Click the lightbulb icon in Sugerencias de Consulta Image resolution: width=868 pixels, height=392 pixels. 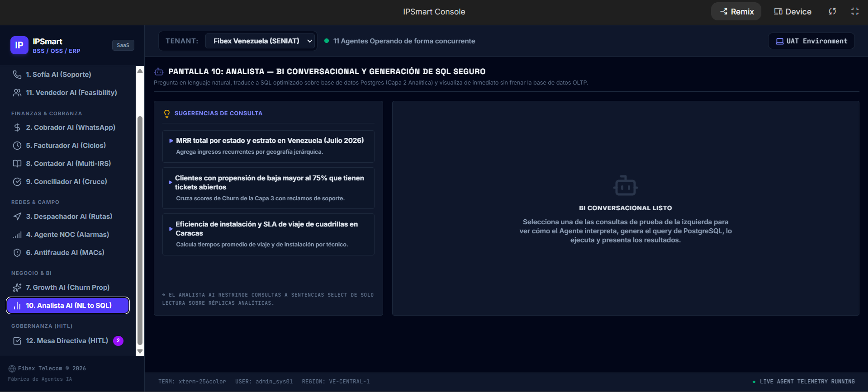[x=167, y=113]
